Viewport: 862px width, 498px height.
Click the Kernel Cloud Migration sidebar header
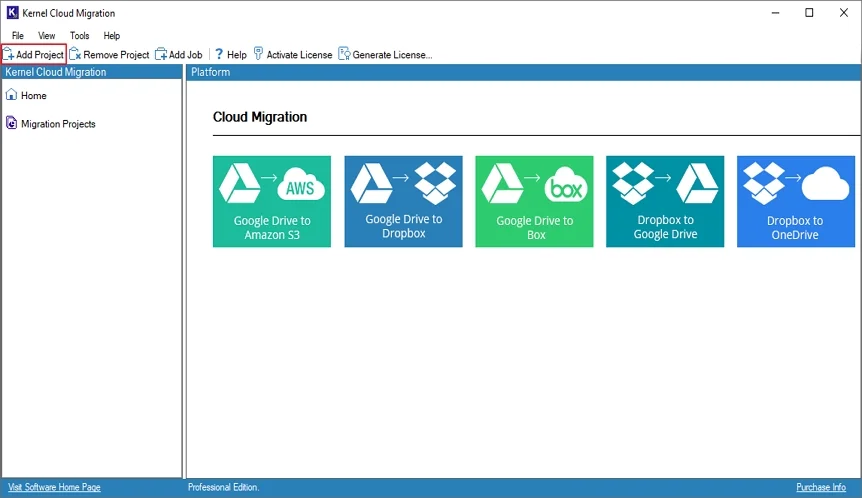point(91,72)
